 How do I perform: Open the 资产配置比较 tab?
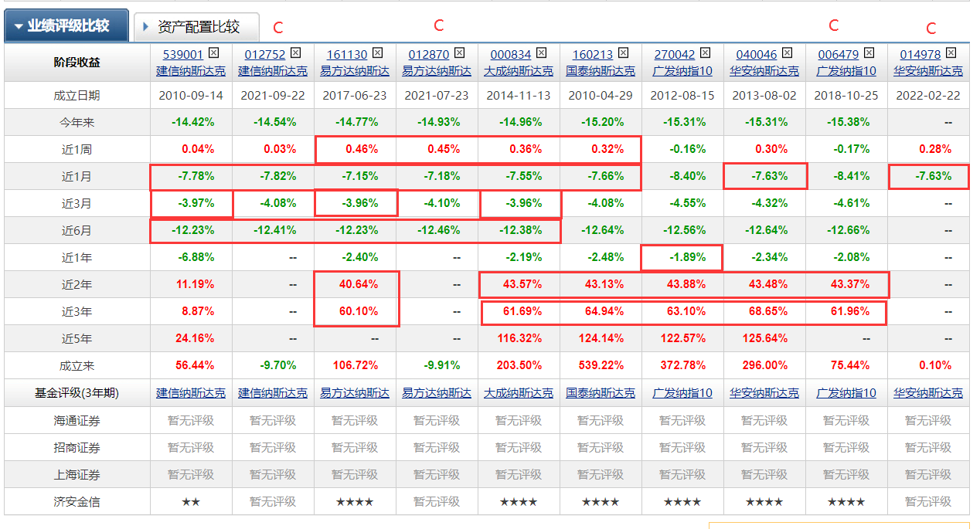[x=197, y=27]
